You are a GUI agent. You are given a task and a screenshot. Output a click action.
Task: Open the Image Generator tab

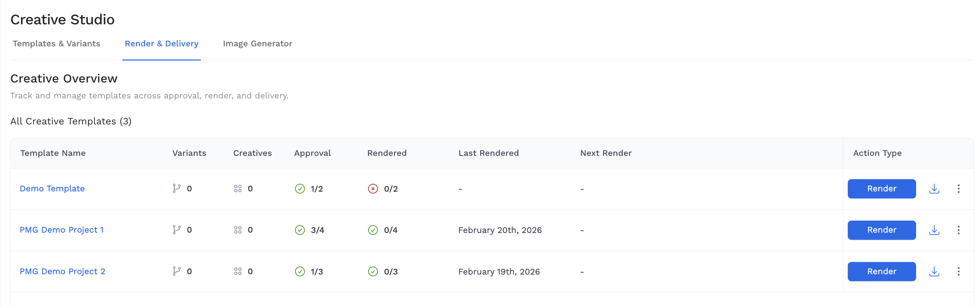(x=258, y=44)
